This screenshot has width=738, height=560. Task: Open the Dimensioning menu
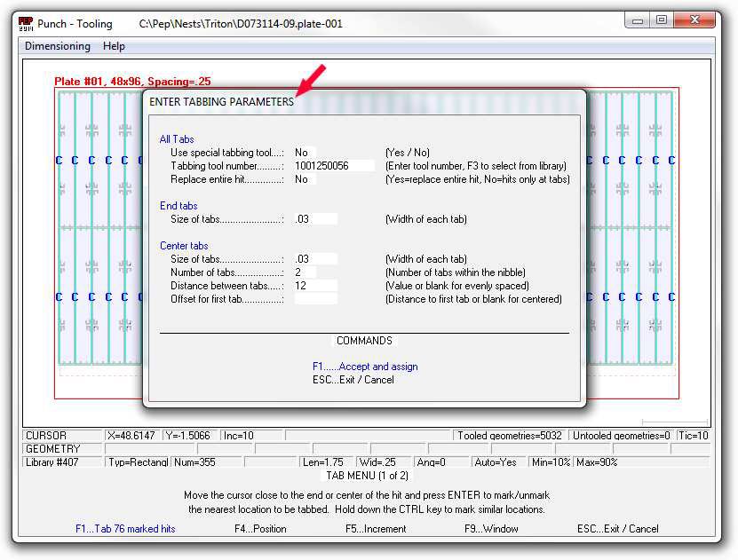pyautogui.click(x=58, y=46)
